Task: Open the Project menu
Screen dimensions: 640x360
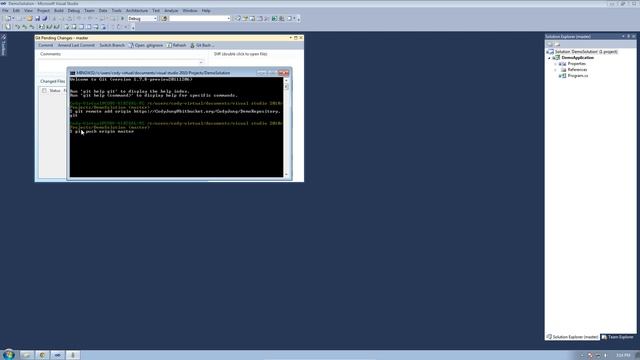Action: [43, 11]
